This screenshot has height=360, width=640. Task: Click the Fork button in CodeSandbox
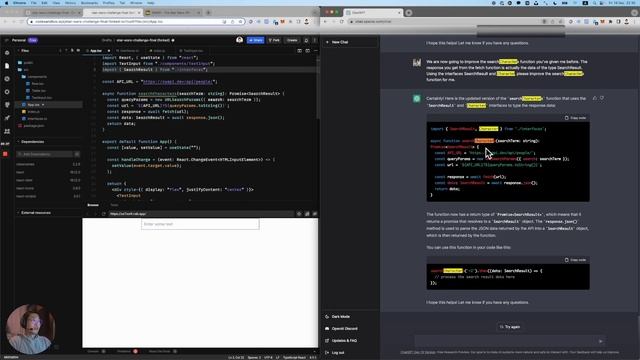pos(274,40)
